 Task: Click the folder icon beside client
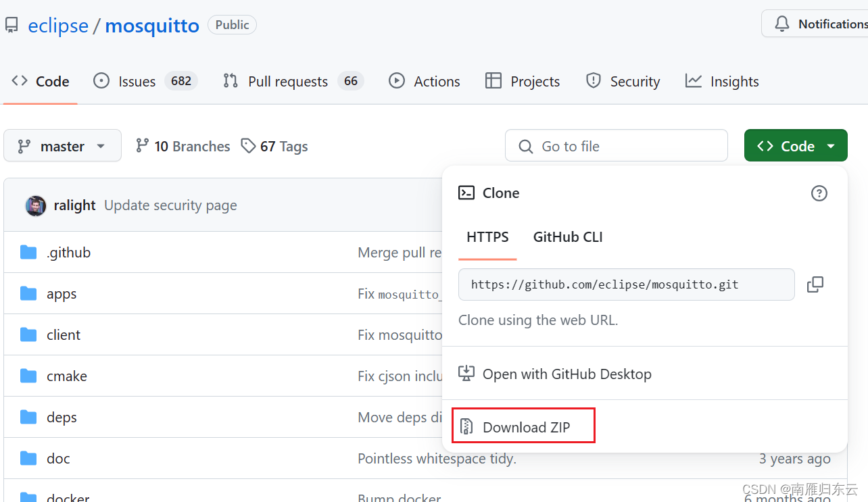28,334
